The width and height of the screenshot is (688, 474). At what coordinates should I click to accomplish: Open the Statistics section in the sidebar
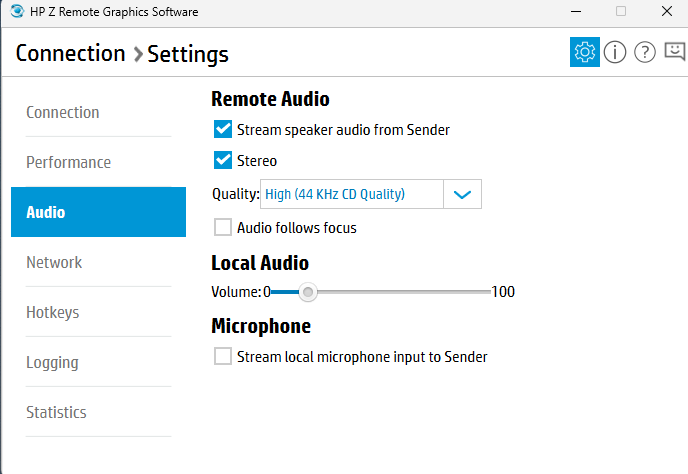pos(56,413)
